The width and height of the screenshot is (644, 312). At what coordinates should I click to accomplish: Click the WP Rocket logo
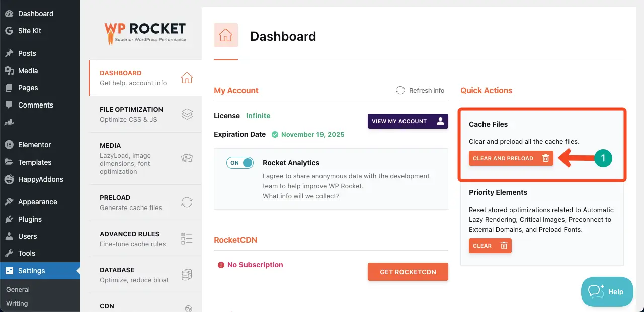point(145,33)
